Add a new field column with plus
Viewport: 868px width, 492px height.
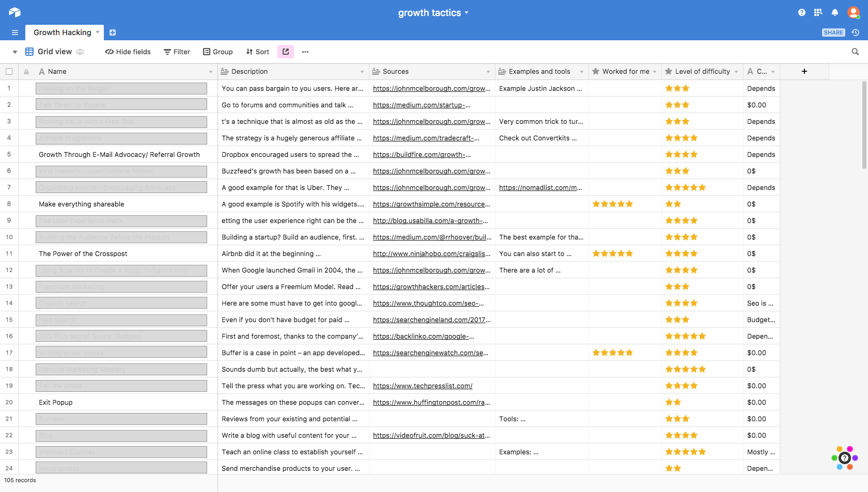click(804, 72)
